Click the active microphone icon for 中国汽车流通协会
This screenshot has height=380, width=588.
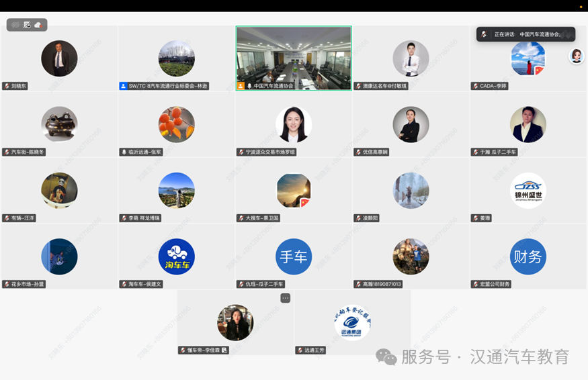(x=249, y=86)
